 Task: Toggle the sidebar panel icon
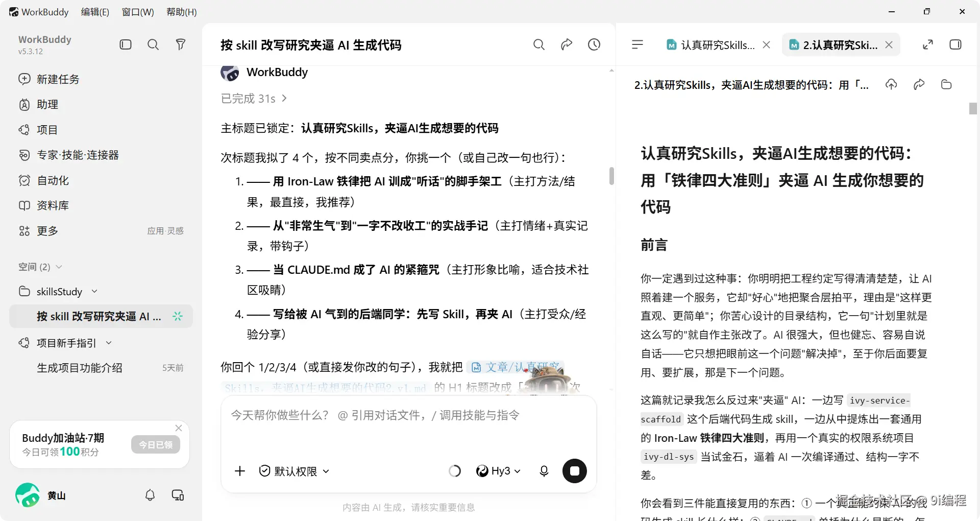126,44
